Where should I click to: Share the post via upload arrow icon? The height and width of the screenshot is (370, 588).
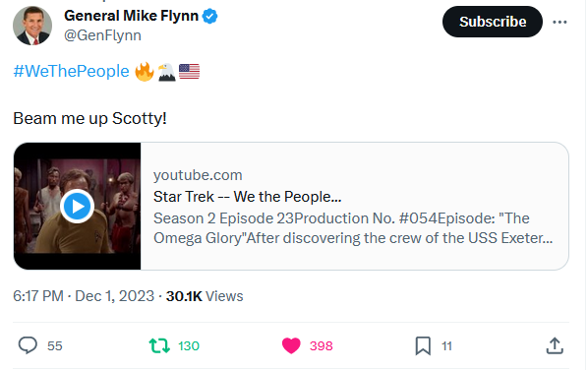point(555,345)
